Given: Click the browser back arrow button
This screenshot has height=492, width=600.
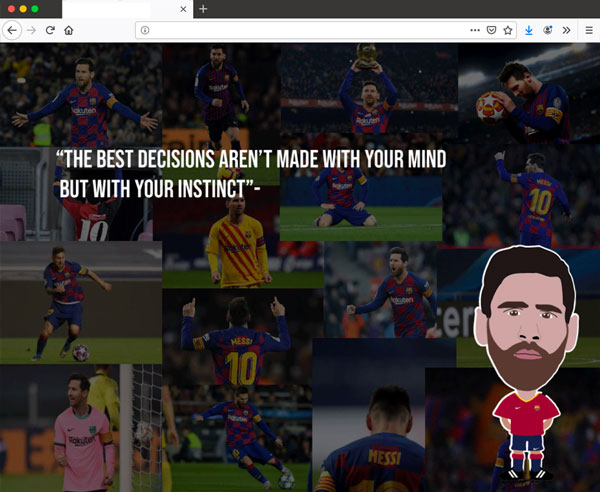Looking at the screenshot, I should (x=12, y=30).
